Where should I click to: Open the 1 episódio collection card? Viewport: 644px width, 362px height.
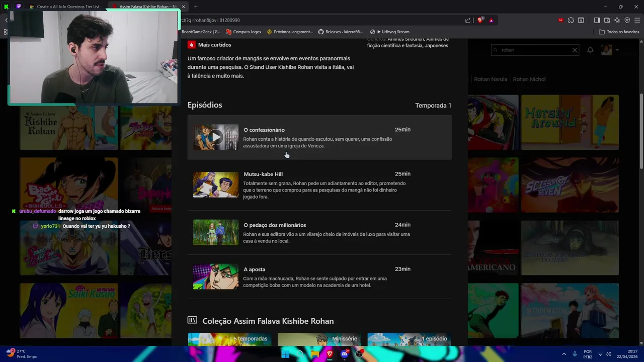tap(409, 339)
